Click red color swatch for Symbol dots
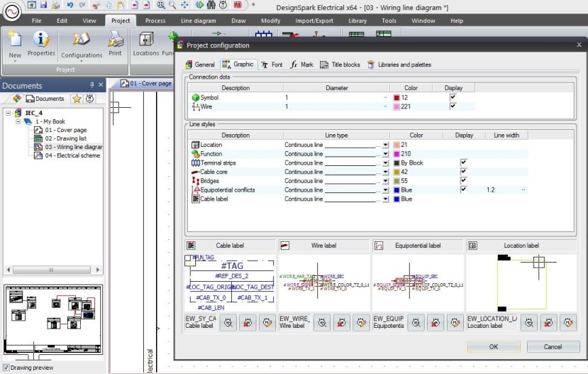Viewport: 588px width, 374px height. pos(396,97)
